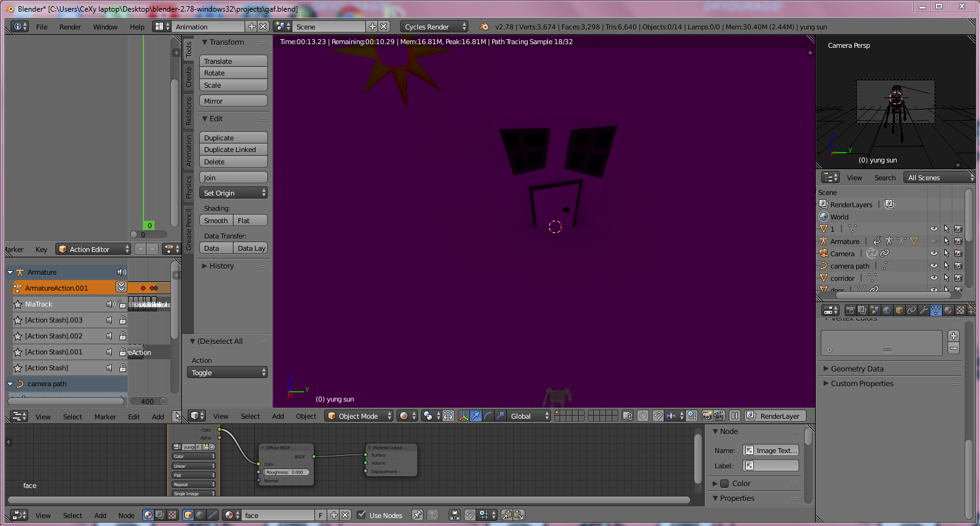Open the Modifiers wrench tab
This screenshot has height=526, width=980.
(924, 310)
